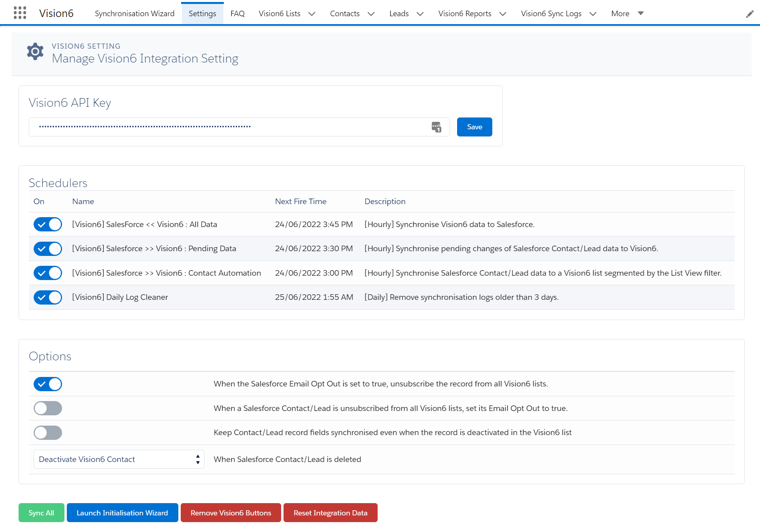The image size is (760, 532).
Task: Expand the Leads tab chevron
Action: [420, 14]
